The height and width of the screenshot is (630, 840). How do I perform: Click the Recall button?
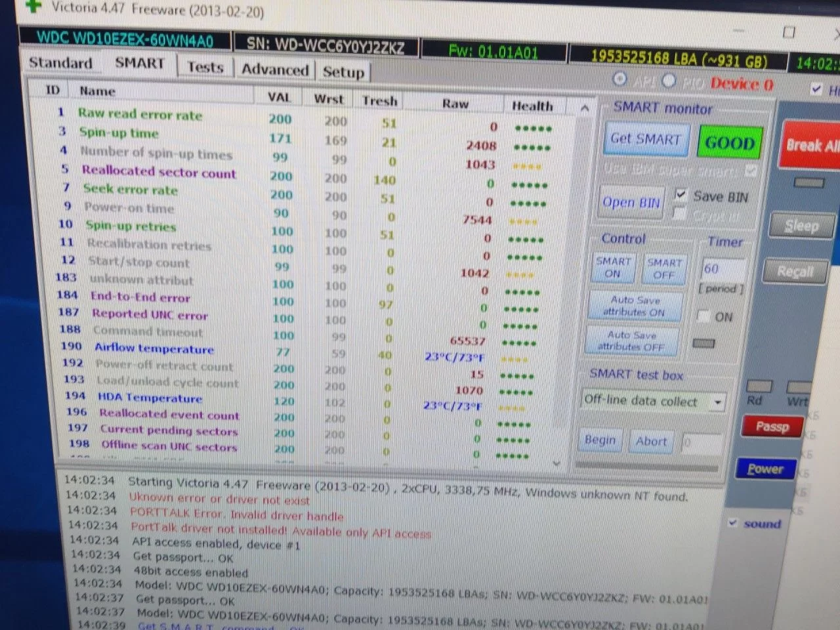pyautogui.click(x=795, y=271)
